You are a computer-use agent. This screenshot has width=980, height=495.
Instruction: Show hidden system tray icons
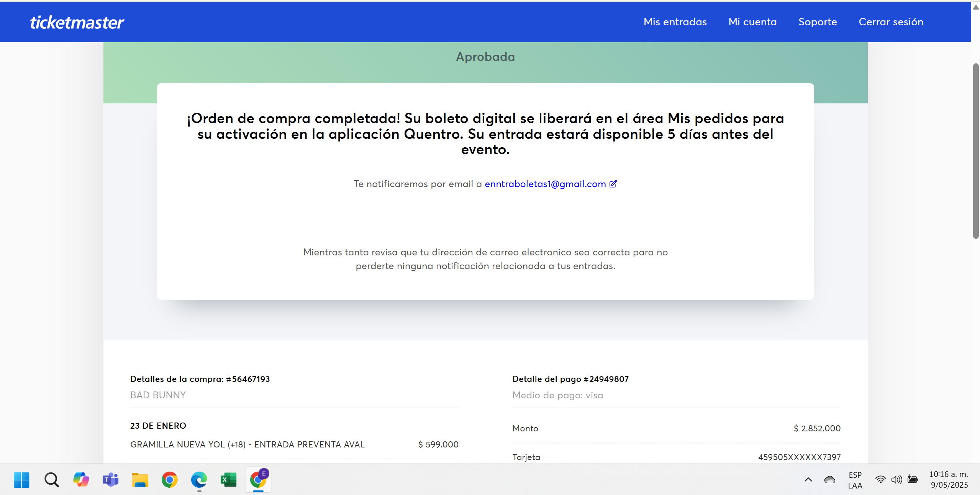[x=808, y=480]
